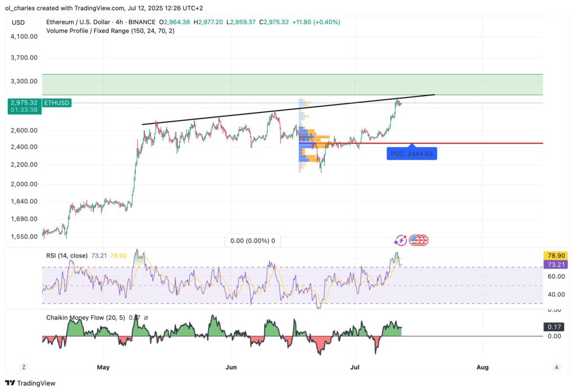Open the USD currency selector

pos(17,22)
